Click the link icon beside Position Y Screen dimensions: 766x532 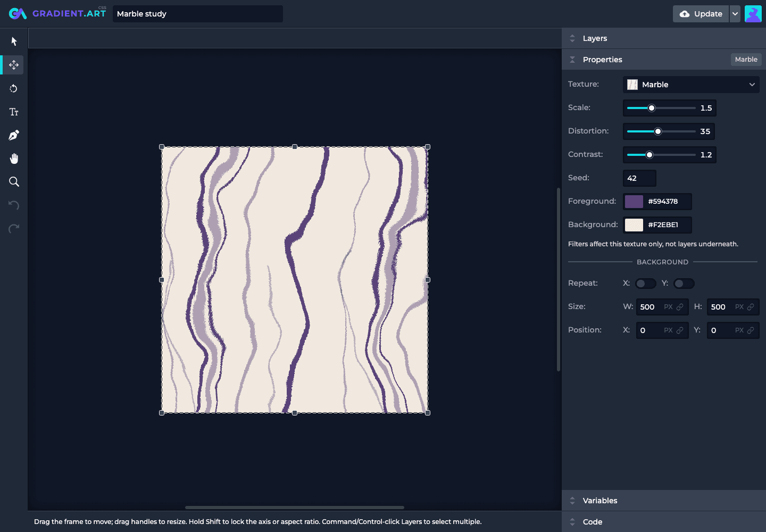751,330
